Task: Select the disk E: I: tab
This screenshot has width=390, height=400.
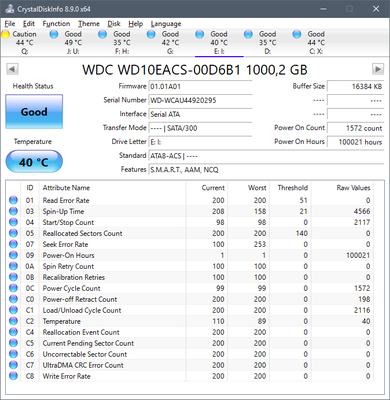Action: [219, 43]
